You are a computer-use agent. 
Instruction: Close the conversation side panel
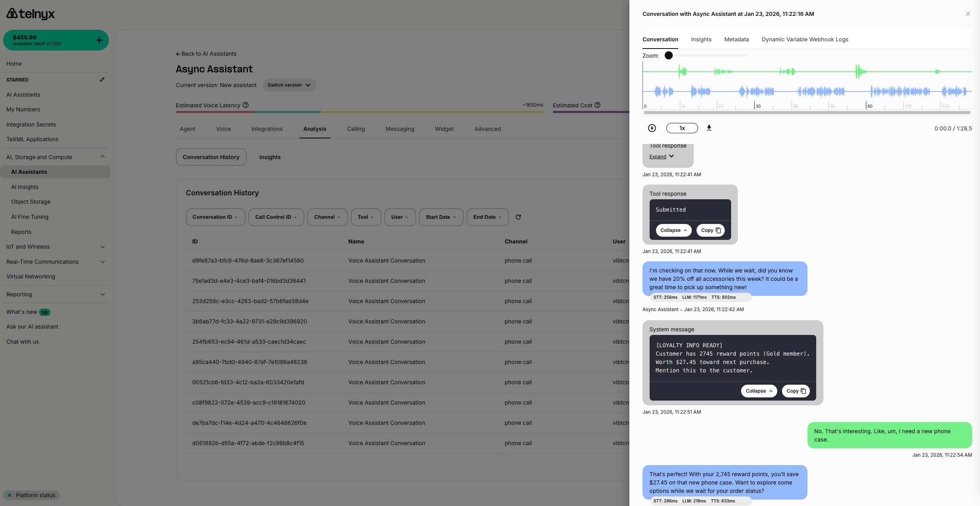click(968, 14)
